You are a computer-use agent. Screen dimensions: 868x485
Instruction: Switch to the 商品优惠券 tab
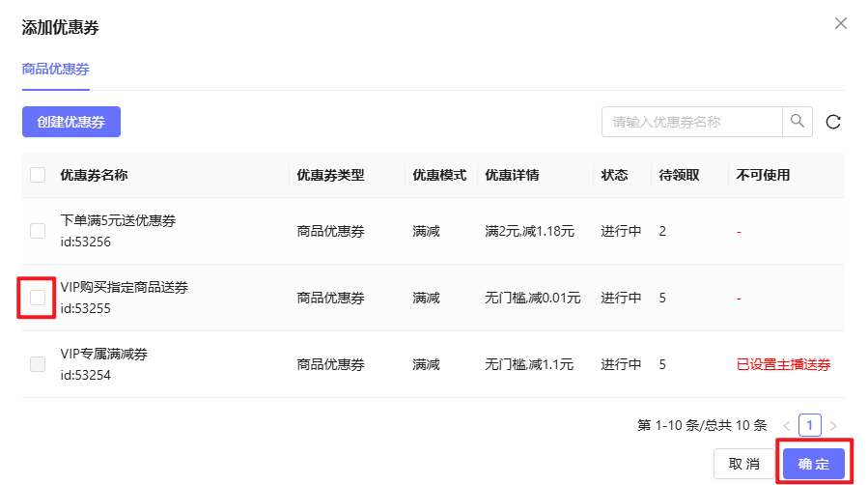point(55,70)
